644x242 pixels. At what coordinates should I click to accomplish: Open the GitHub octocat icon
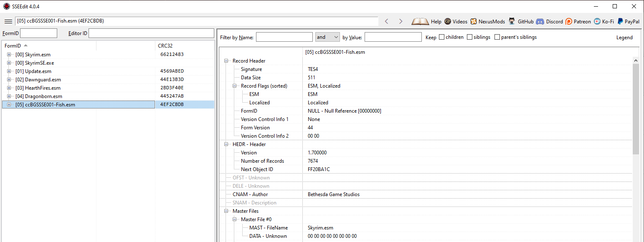(x=512, y=21)
